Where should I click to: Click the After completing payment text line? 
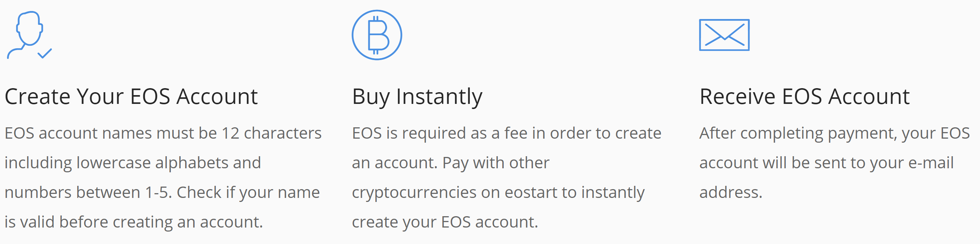834,133
